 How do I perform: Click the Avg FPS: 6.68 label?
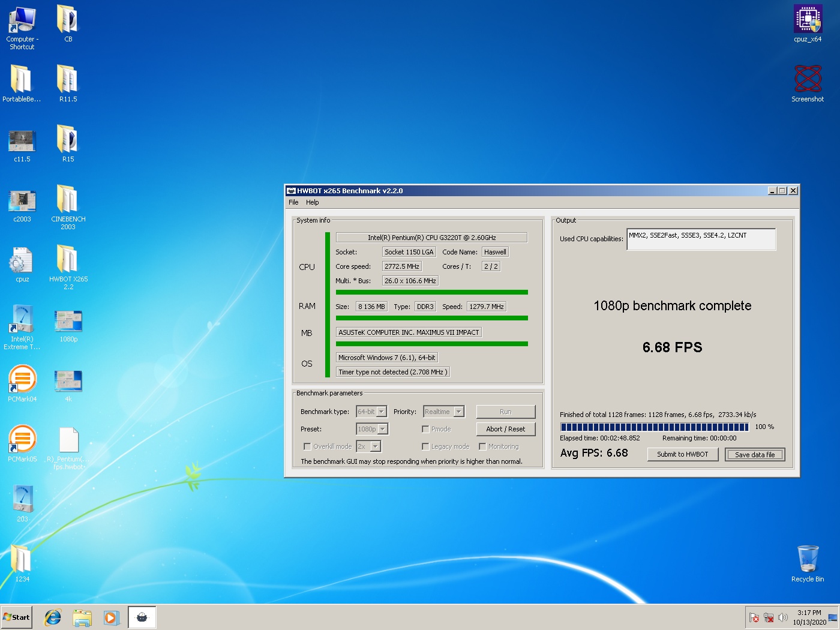point(594,453)
